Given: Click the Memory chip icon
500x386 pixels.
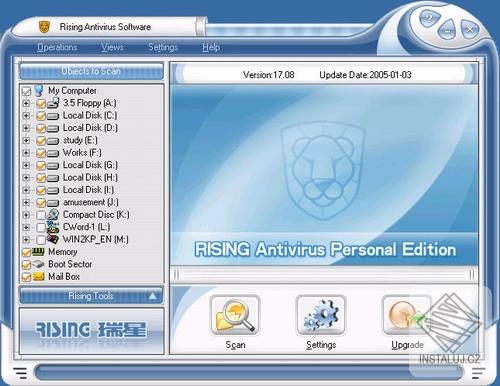Looking at the screenshot, I should (38, 252).
